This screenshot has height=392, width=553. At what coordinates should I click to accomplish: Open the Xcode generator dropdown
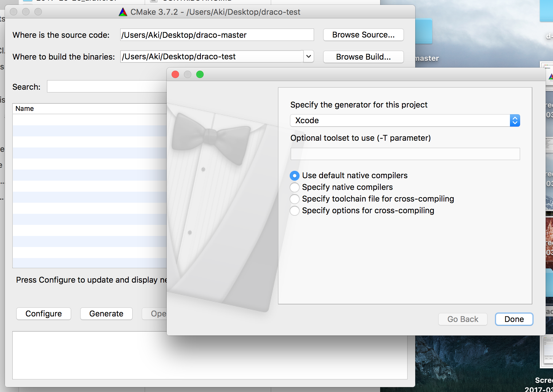pos(405,120)
